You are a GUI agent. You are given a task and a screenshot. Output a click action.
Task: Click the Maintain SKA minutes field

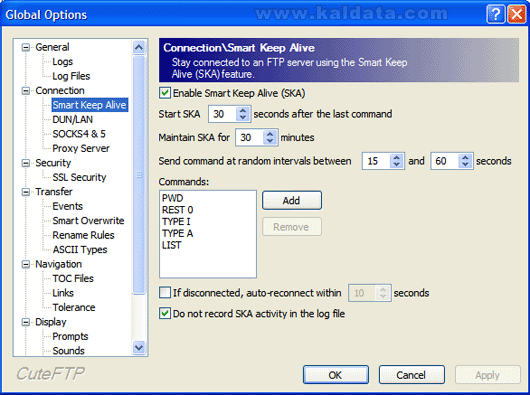(249, 138)
